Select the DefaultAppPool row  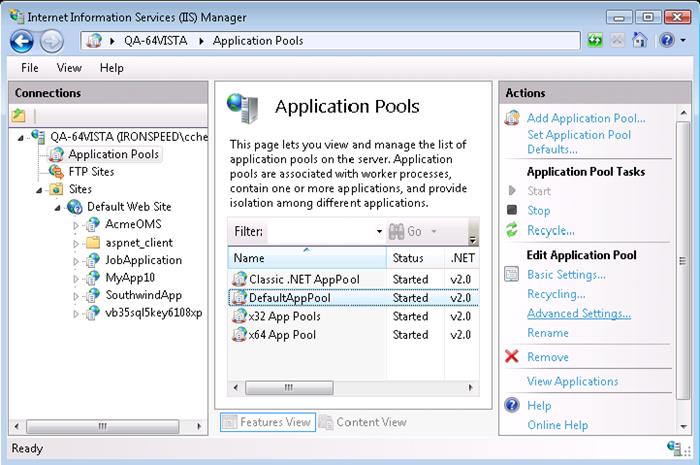point(354,298)
